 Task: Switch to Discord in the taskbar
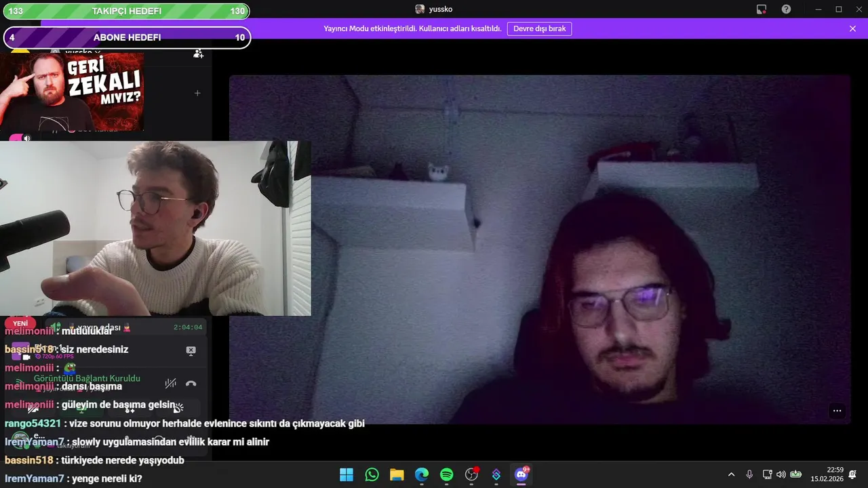[x=521, y=474]
